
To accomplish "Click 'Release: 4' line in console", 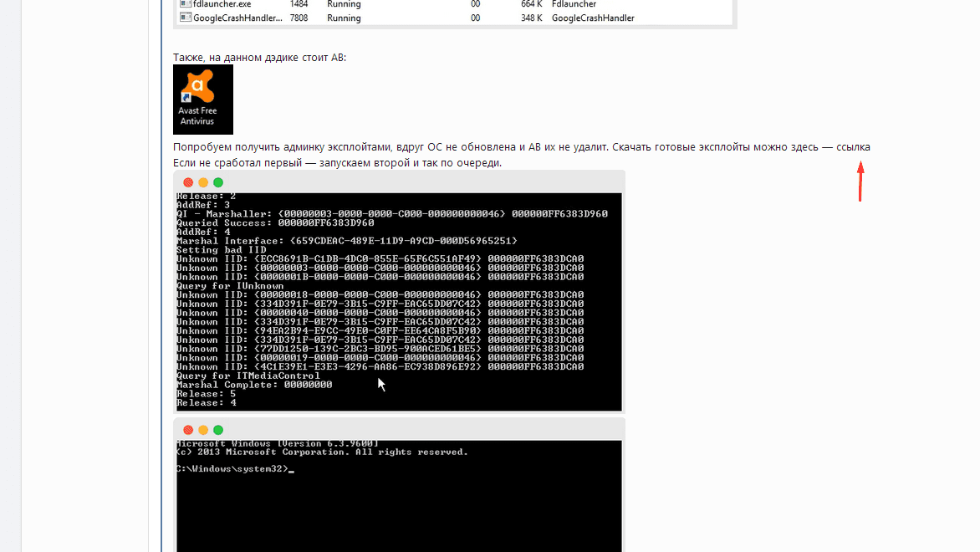I will pyautogui.click(x=207, y=402).
